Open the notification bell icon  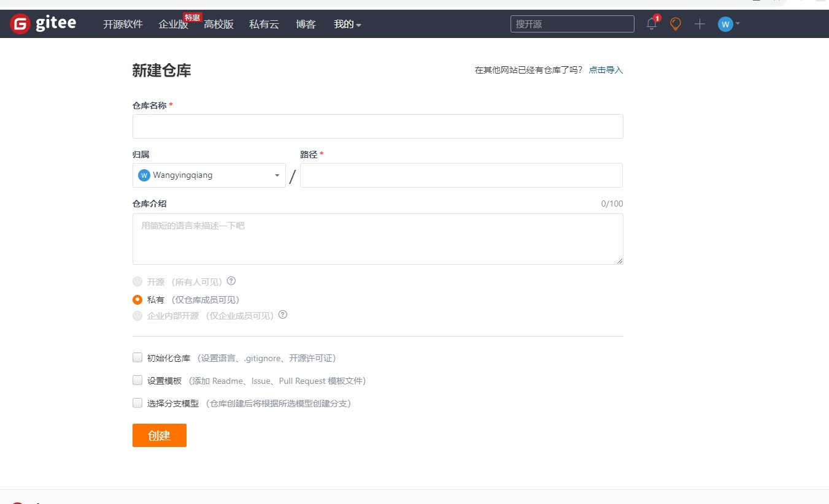pos(652,24)
